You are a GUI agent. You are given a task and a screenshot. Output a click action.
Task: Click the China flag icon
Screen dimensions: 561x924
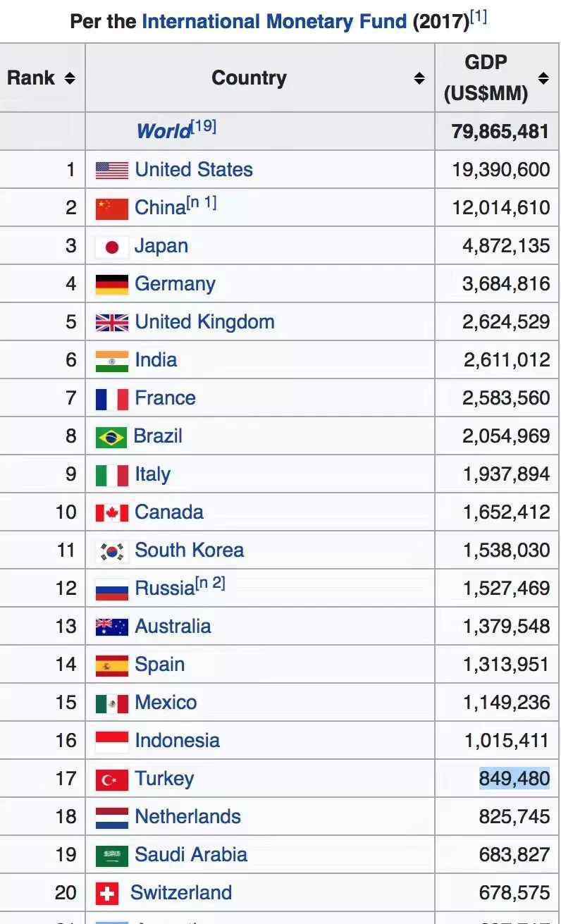tap(112, 209)
